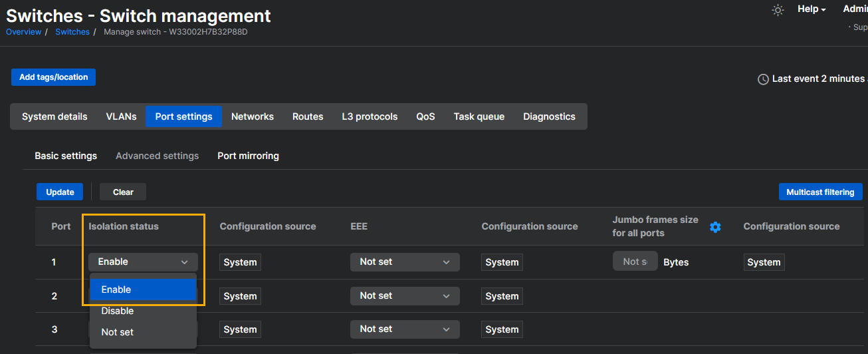The width and height of the screenshot is (868, 354).
Task: Switch to the VLANs tab
Action: tap(121, 116)
